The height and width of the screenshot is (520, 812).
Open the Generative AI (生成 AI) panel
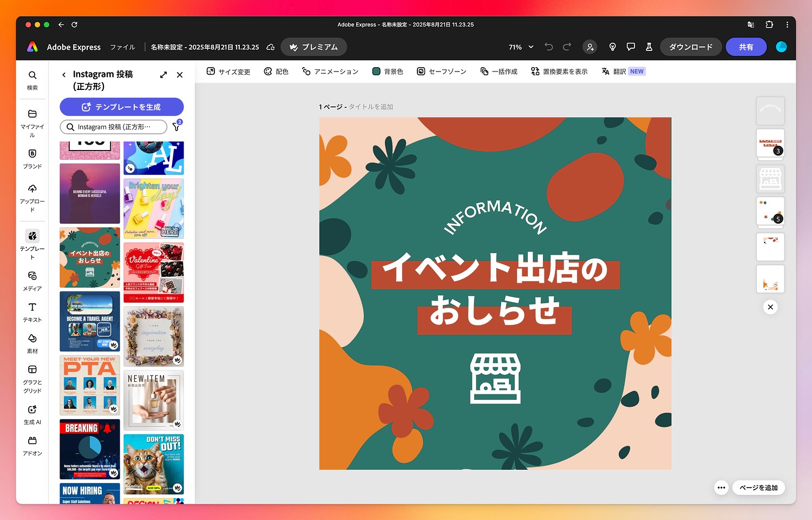(32, 414)
